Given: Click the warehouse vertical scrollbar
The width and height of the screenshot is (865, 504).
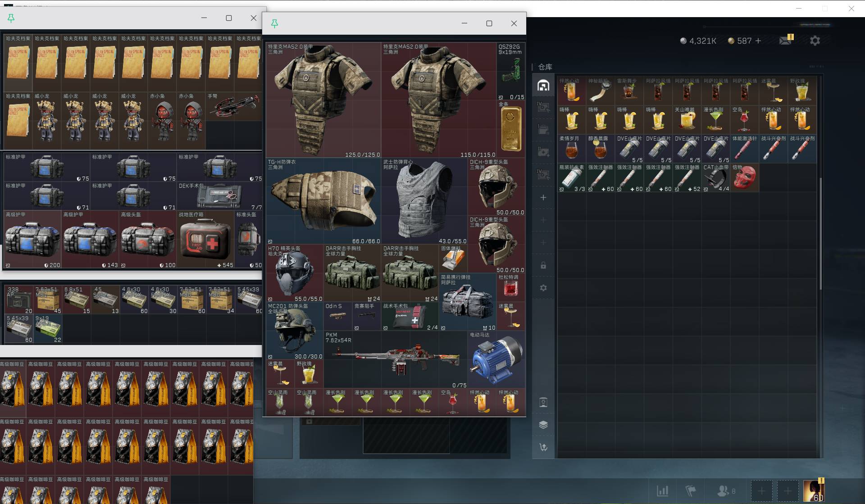Looking at the screenshot, I should coord(820,234).
